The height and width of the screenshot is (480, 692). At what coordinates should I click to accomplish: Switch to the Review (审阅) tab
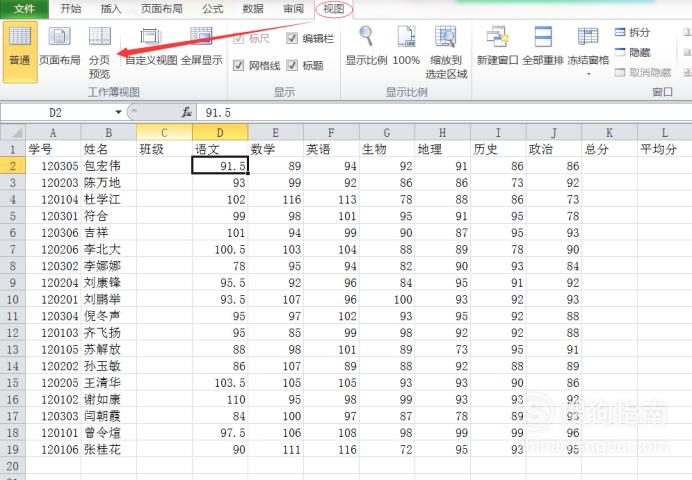[293, 8]
